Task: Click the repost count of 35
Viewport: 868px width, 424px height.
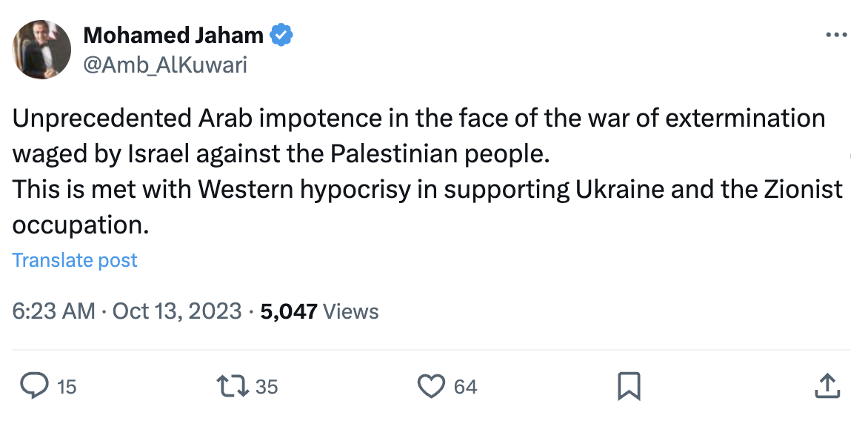Action: (x=267, y=386)
